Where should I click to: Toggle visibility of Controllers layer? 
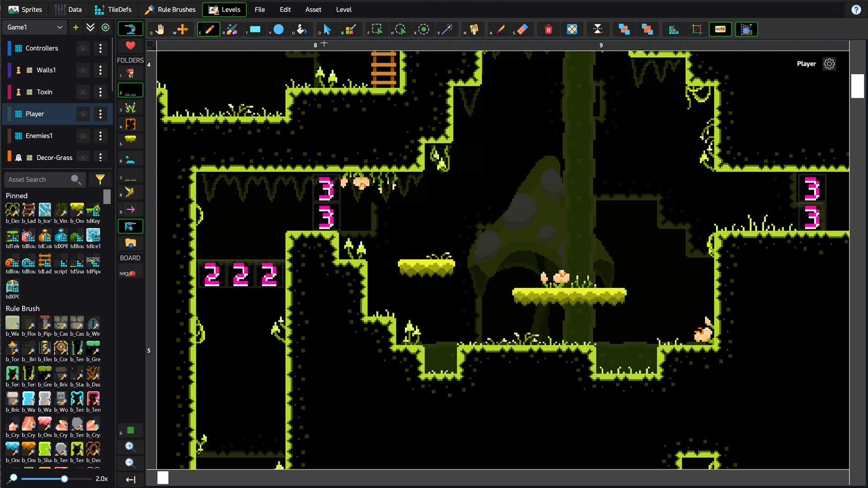[x=83, y=48]
